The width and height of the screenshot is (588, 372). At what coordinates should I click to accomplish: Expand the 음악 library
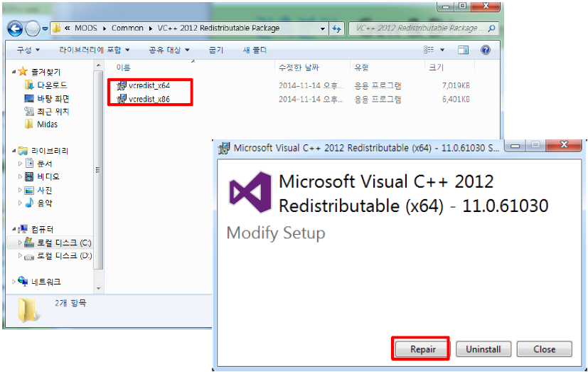(x=20, y=203)
